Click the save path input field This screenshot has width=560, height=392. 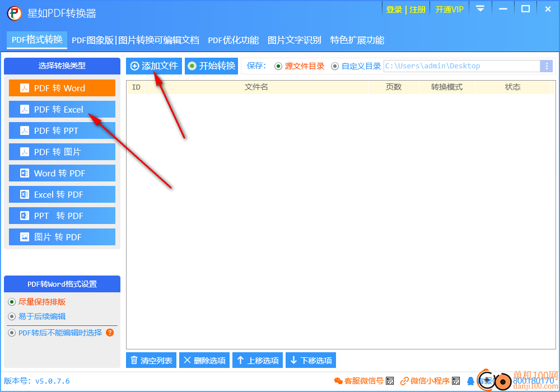click(x=462, y=66)
